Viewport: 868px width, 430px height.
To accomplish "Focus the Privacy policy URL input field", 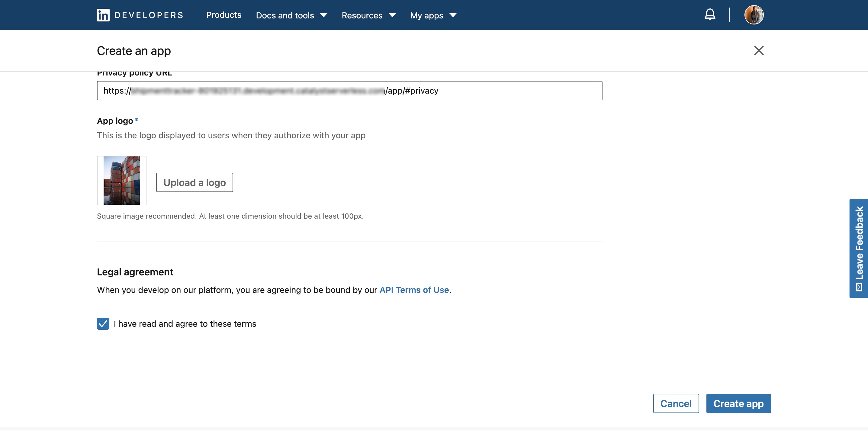I will [x=349, y=90].
